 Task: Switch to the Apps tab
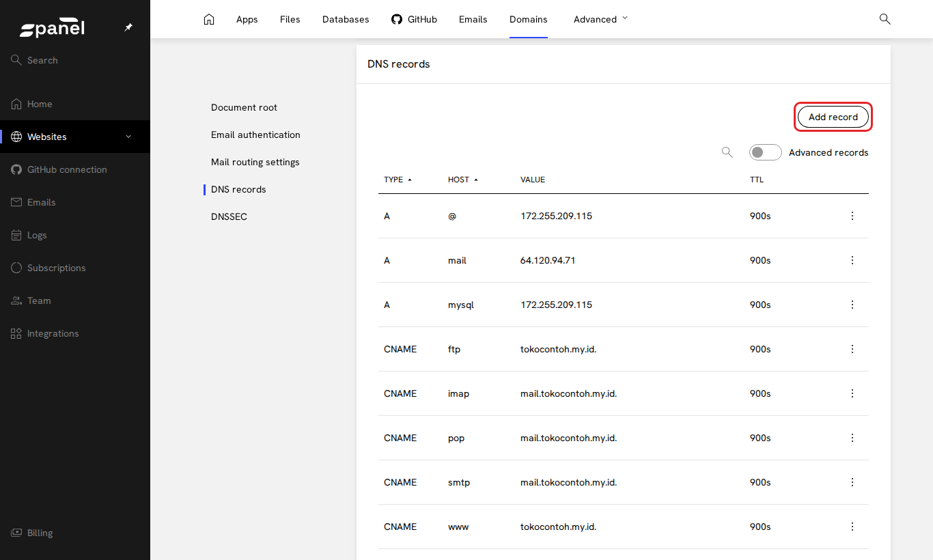click(x=247, y=19)
